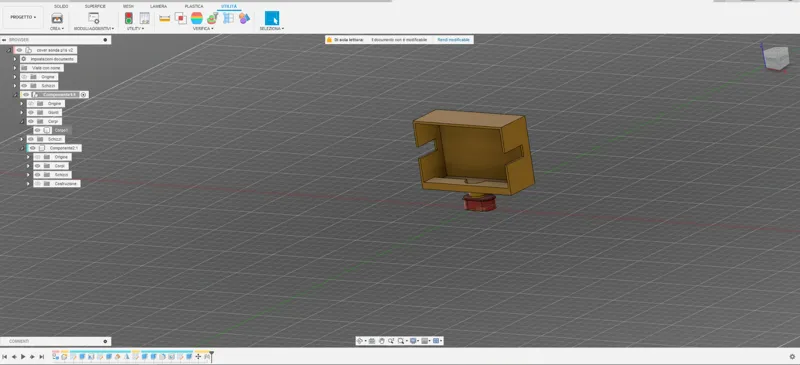The width and height of the screenshot is (800, 365).
Task: Click the lock icon in read-only banner
Action: 329,39
